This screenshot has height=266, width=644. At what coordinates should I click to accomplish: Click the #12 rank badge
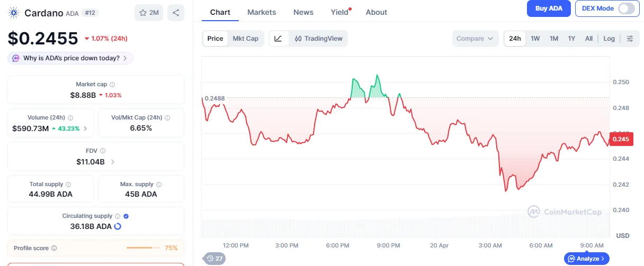point(90,13)
